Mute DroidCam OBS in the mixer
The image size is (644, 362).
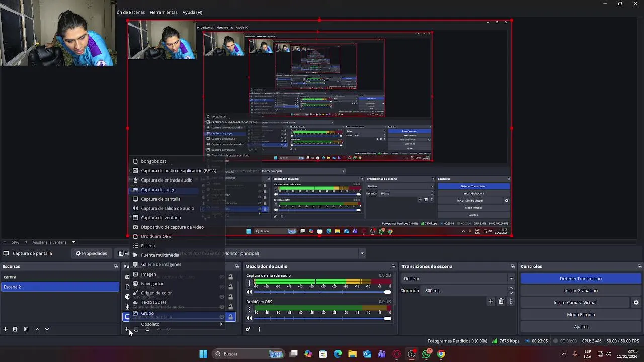[249, 318]
